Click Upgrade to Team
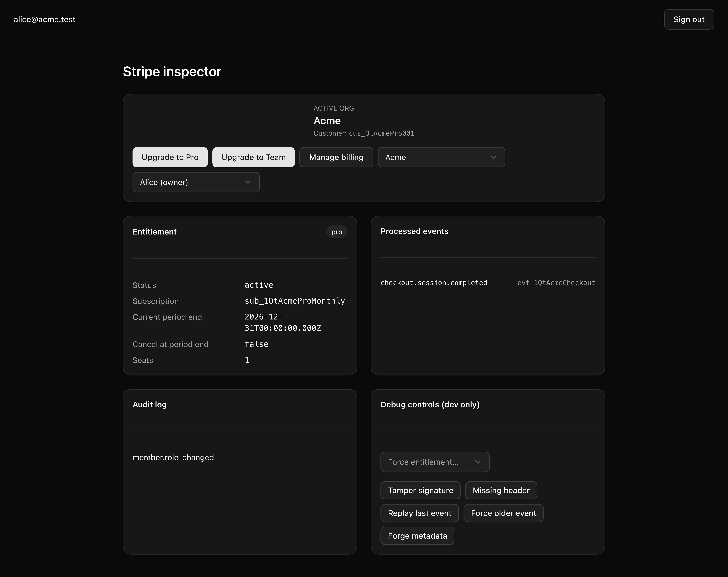 (x=253, y=157)
